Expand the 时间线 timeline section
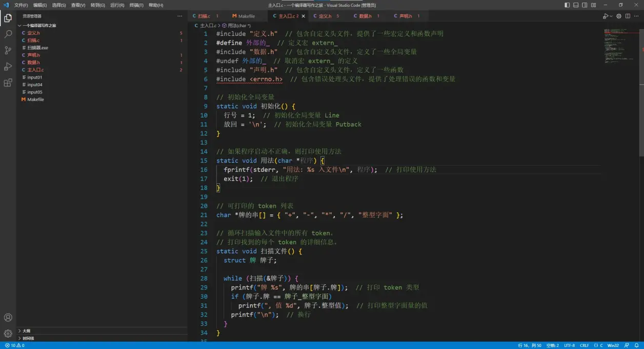 [103, 338]
